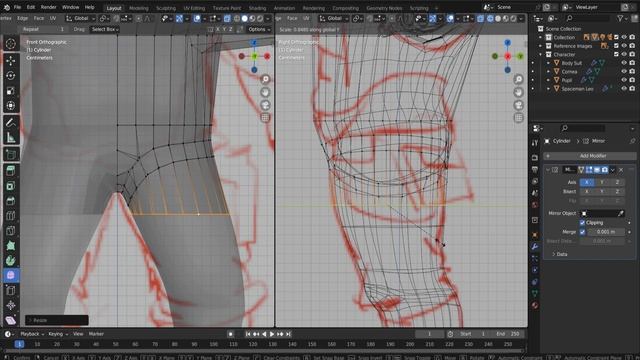Select the Scale tool in left toolbar
This screenshot has height=360, width=640.
coord(11,91)
